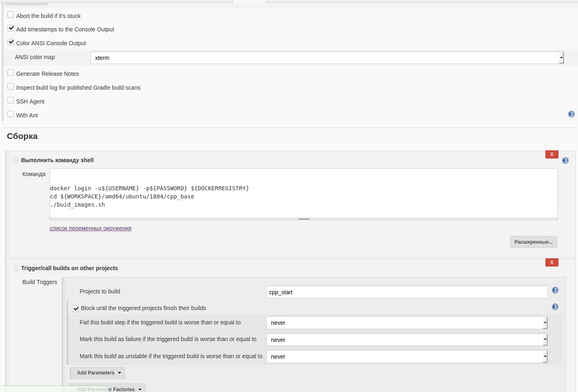Click the Projects to build text field
578x392 pixels.
407,292
